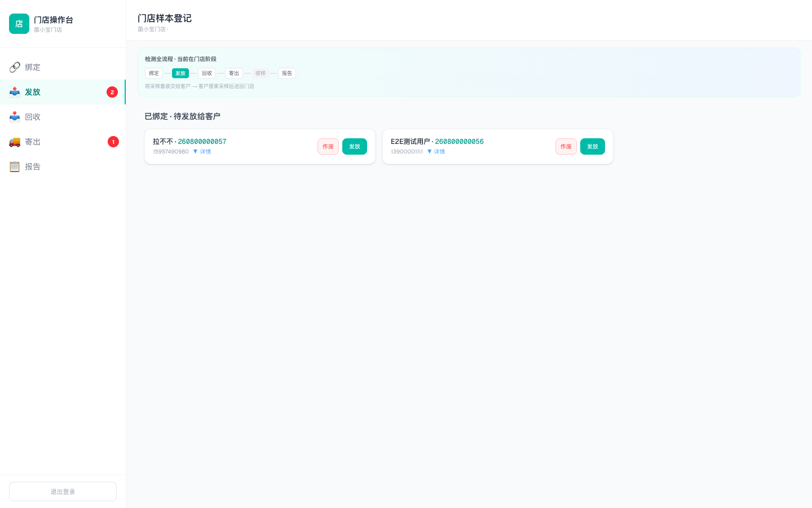Click the 报告 step in flow bar
The height and width of the screenshot is (508, 812).
pos(287,73)
